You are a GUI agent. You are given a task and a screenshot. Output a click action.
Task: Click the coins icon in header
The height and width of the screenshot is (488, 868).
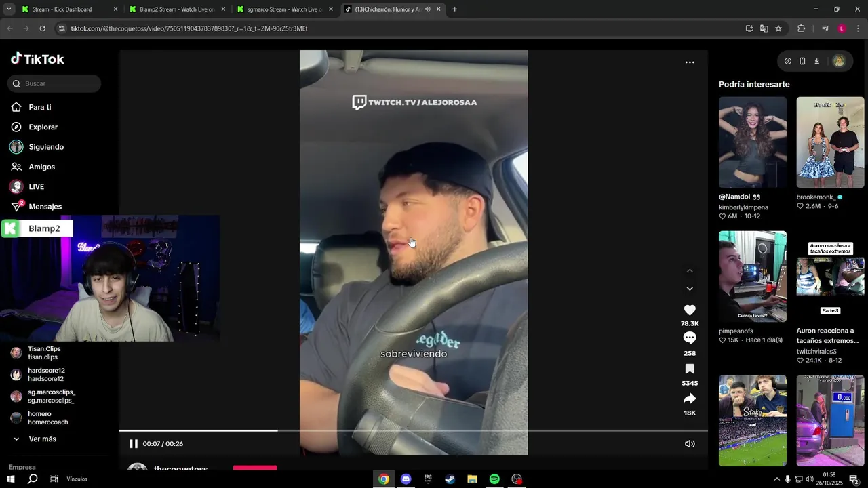(788, 61)
